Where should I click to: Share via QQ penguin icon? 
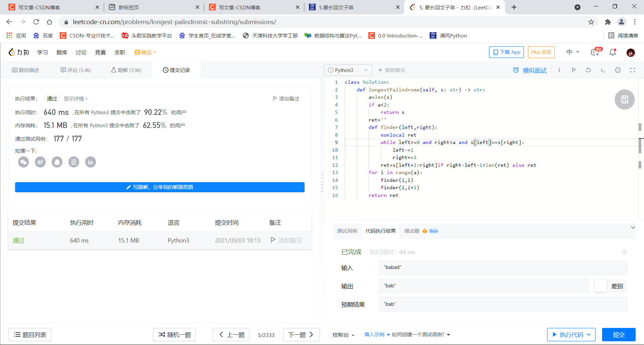point(57,162)
